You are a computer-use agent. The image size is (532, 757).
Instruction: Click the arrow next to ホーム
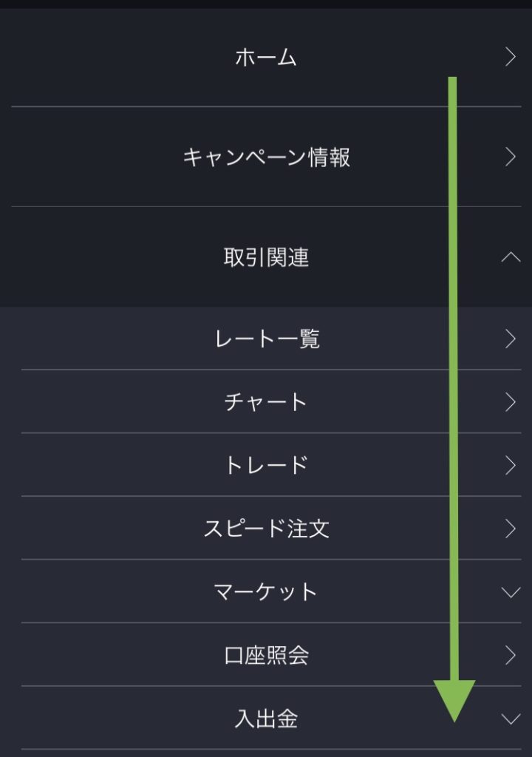(x=510, y=57)
